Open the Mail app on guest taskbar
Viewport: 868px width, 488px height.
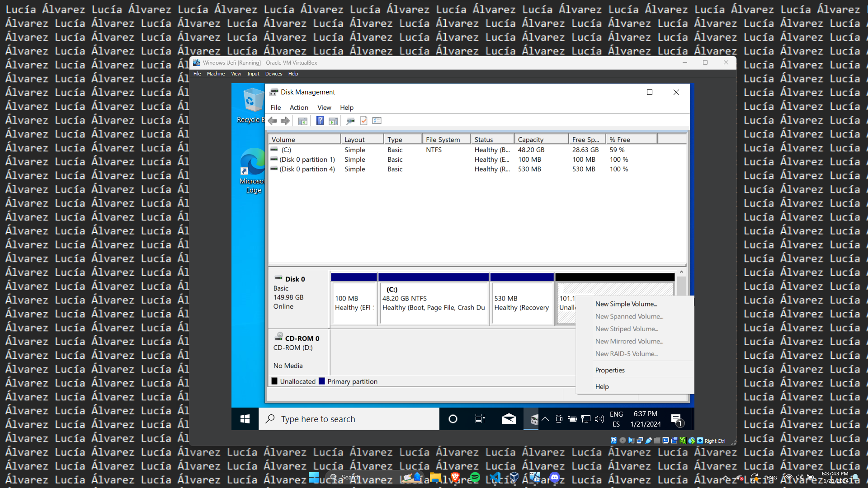click(509, 419)
